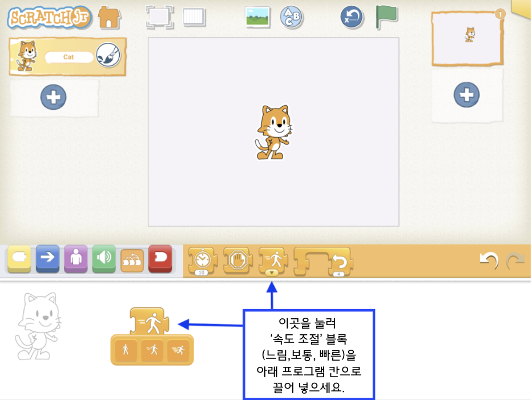Click the undo arrow in block palette

click(x=488, y=261)
